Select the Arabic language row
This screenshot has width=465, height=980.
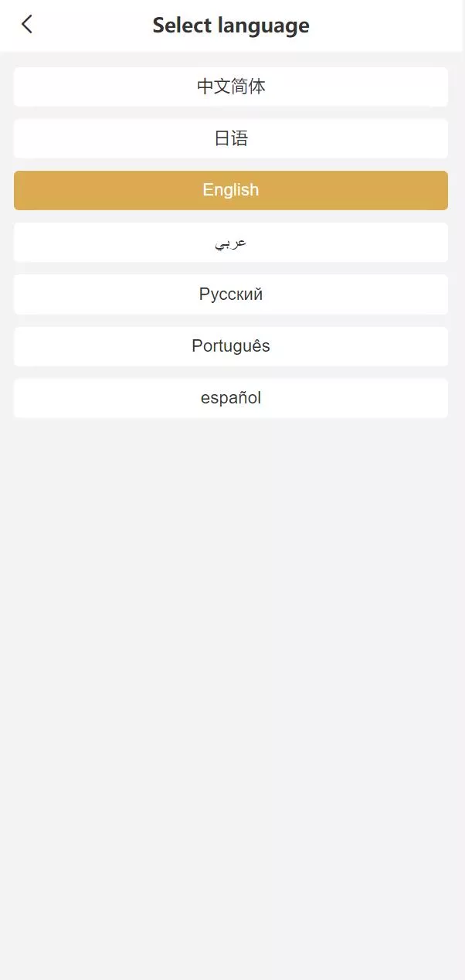click(231, 243)
